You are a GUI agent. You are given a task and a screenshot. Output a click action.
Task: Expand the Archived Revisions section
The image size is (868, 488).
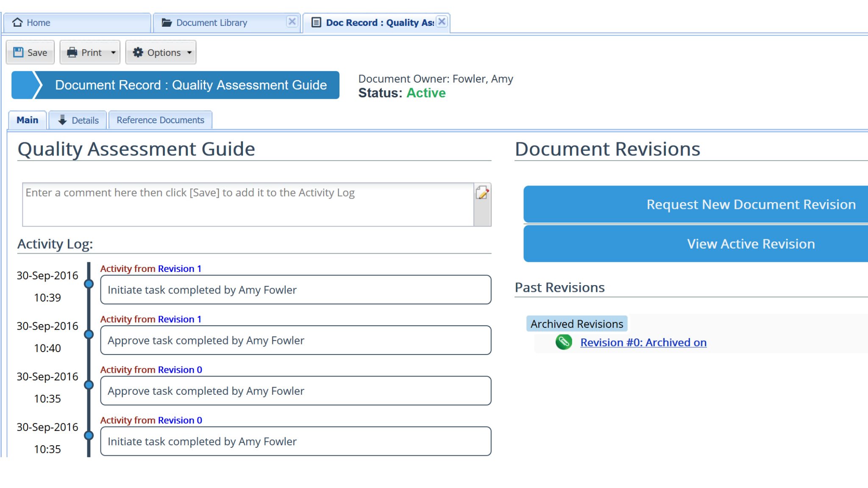(x=576, y=324)
